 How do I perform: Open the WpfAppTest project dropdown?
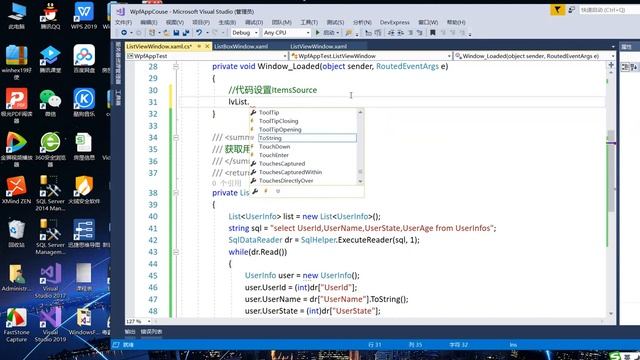(x=207, y=56)
